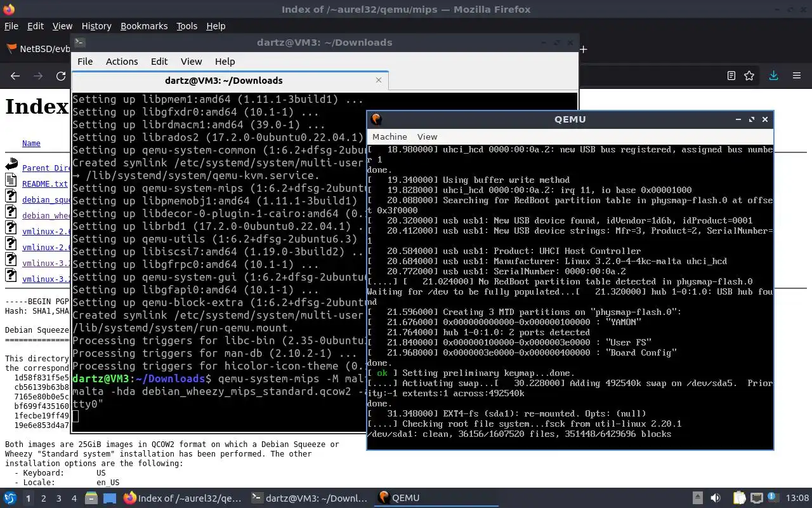
Task: Bookmark this page with the star
Action: pyautogui.click(x=749, y=76)
